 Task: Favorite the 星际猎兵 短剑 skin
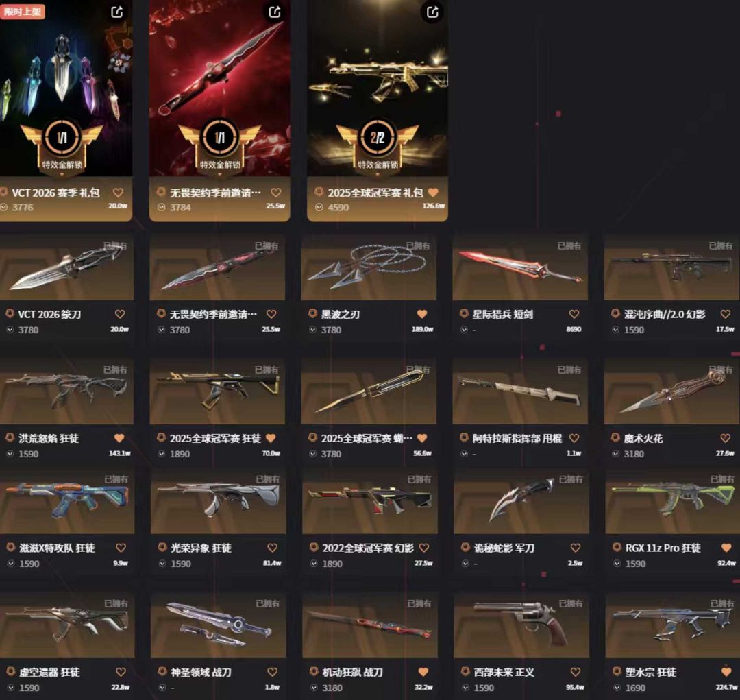tap(574, 314)
